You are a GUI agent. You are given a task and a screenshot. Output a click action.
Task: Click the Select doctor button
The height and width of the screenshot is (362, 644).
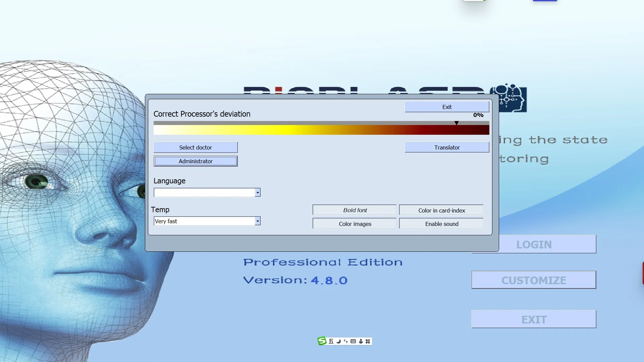(196, 147)
